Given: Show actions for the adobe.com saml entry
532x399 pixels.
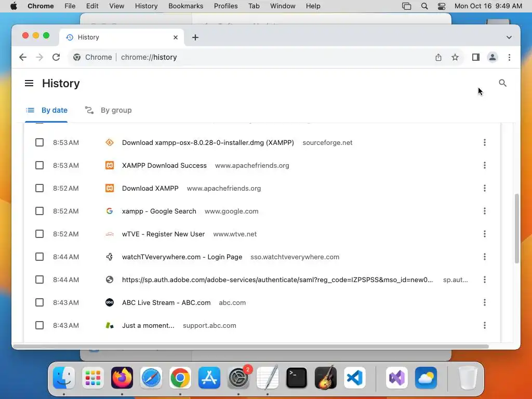Looking at the screenshot, I should coord(485,280).
